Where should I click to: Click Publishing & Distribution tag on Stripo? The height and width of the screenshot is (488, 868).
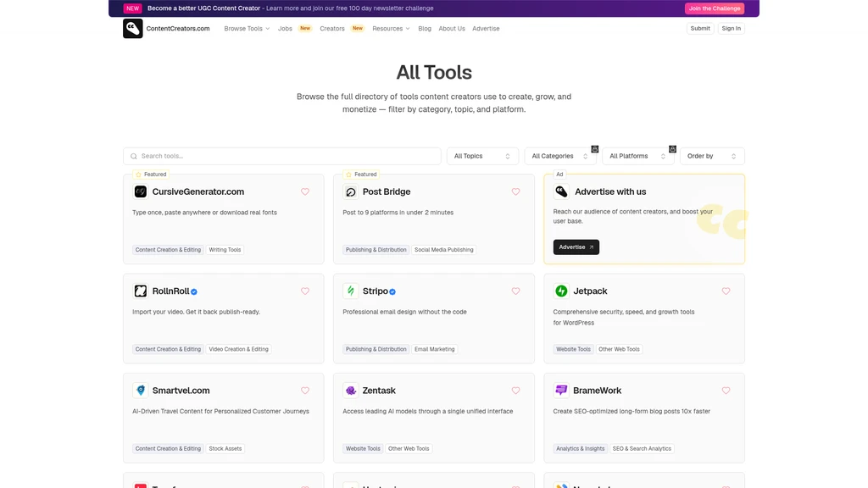click(376, 349)
